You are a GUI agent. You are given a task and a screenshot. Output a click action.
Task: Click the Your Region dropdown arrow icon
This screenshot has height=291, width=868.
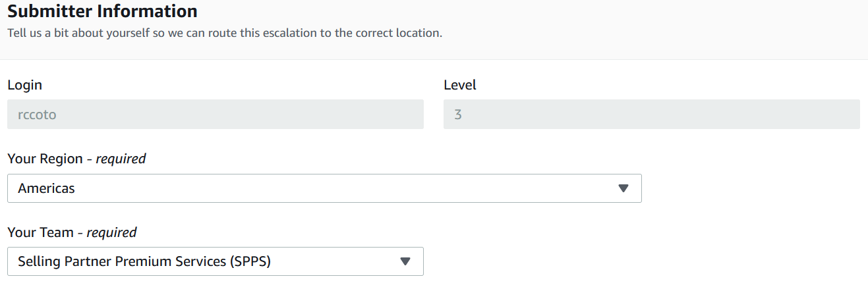[x=623, y=188]
